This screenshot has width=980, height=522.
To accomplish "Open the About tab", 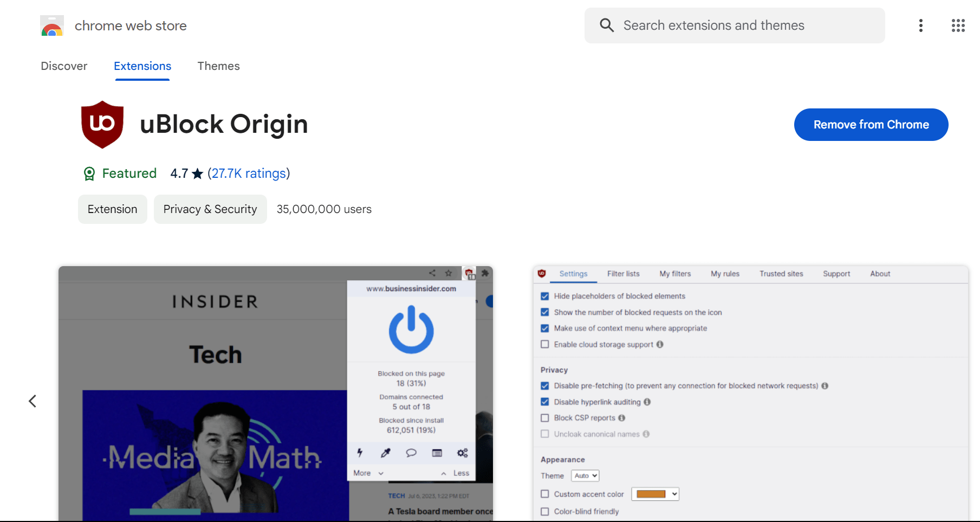I will pos(880,274).
